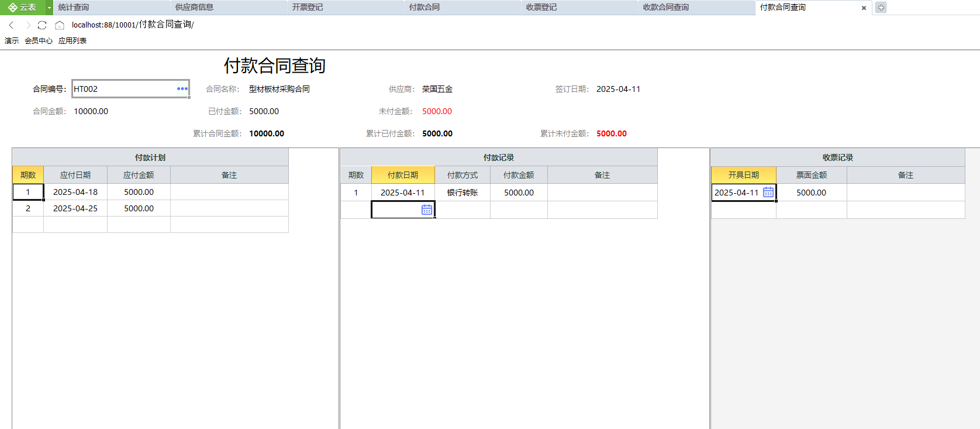Click the home icon in address bar
The width and height of the screenshot is (980, 429).
60,25
